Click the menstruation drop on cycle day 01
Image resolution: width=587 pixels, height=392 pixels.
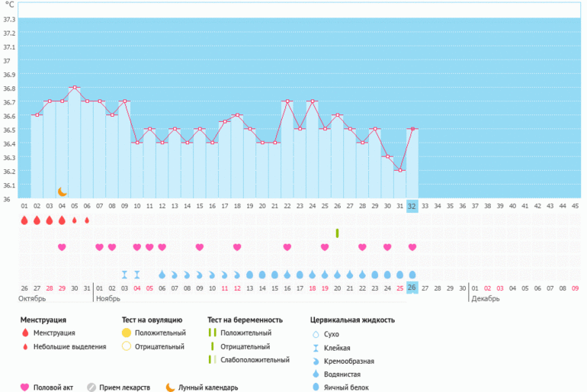24,220
